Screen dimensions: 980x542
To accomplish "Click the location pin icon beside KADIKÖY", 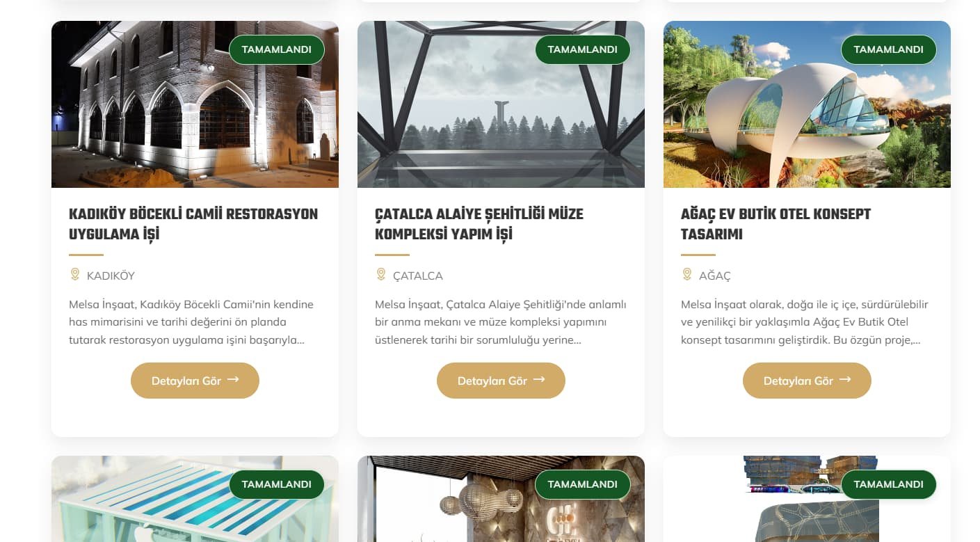I will point(75,275).
